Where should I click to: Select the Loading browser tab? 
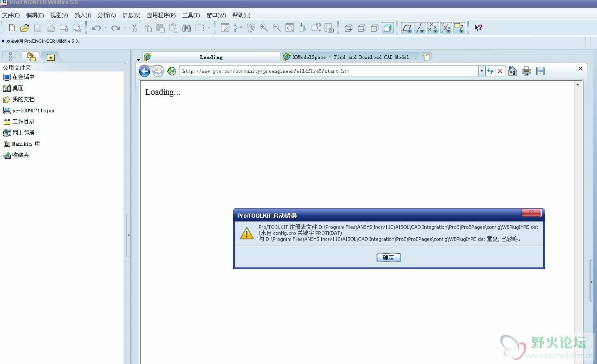[x=211, y=57]
